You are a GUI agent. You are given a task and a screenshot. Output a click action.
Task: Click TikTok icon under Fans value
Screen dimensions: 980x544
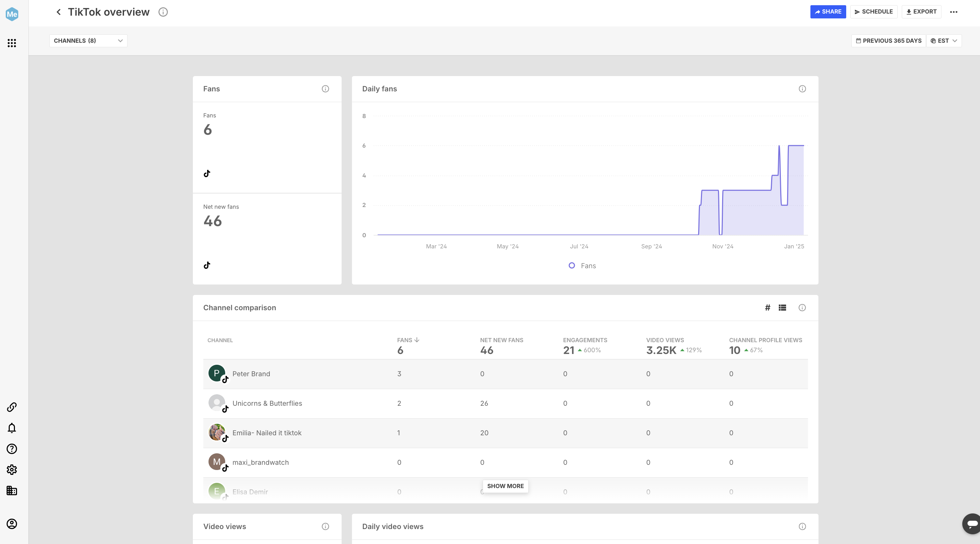[207, 174]
